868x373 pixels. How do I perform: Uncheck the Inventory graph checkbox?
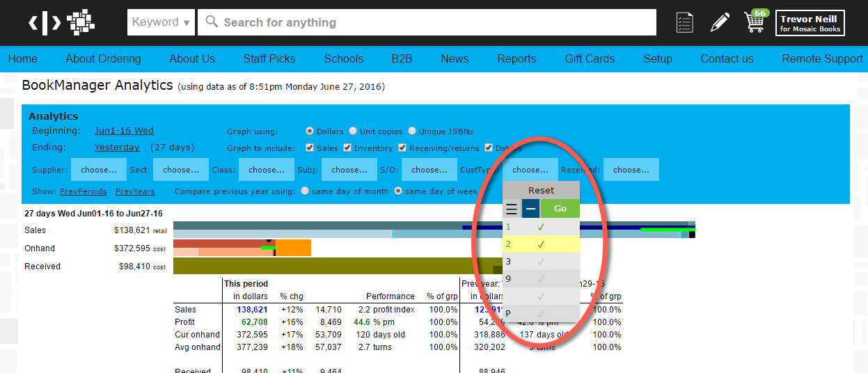(x=347, y=148)
